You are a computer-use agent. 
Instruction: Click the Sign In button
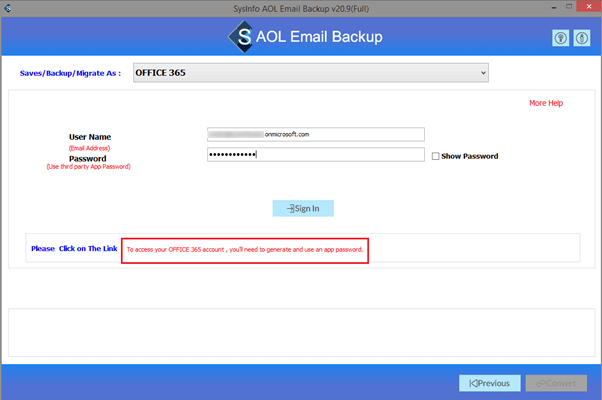303,208
